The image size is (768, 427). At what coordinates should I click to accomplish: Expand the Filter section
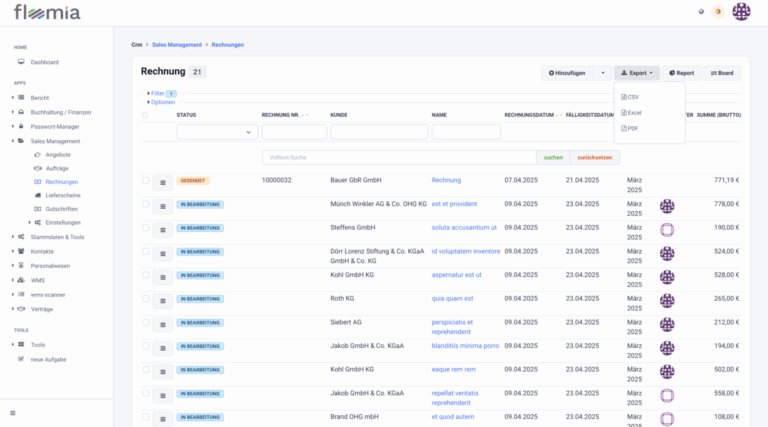pyautogui.click(x=157, y=93)
